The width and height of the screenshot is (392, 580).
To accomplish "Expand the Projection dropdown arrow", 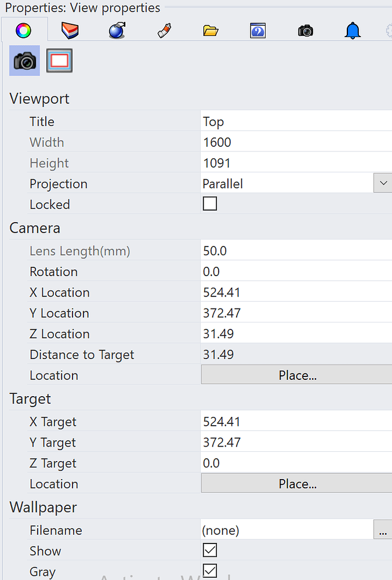I will pos(383,183).
